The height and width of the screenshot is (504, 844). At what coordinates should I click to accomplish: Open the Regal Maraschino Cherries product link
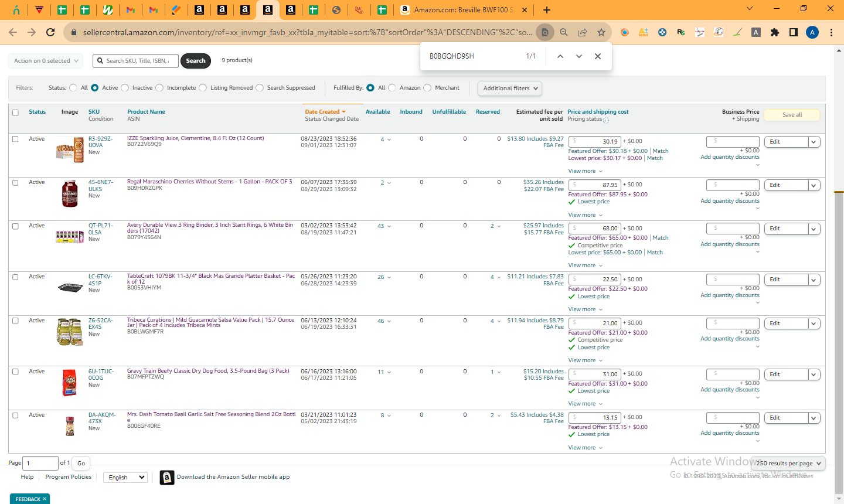(210, 182)
